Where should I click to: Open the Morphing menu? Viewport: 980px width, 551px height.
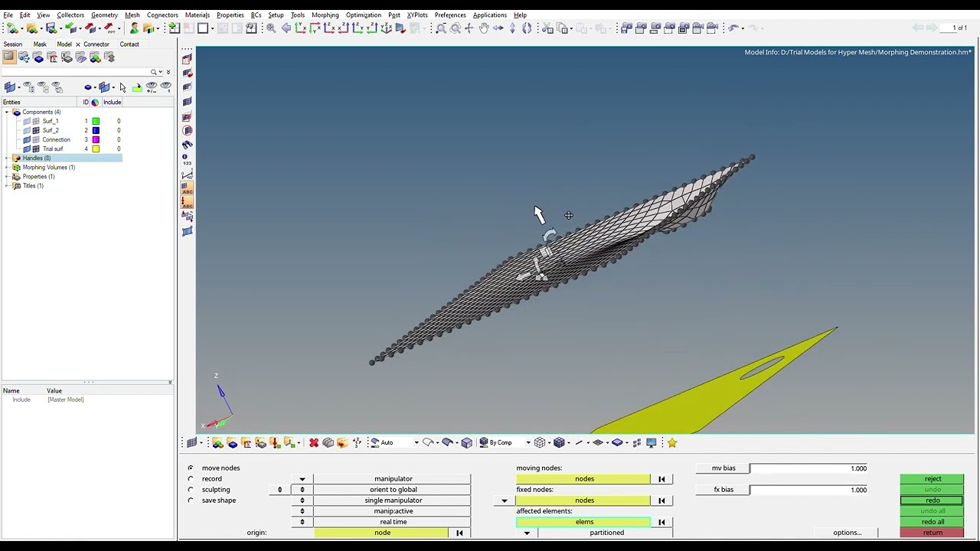(x=325, y=15)
